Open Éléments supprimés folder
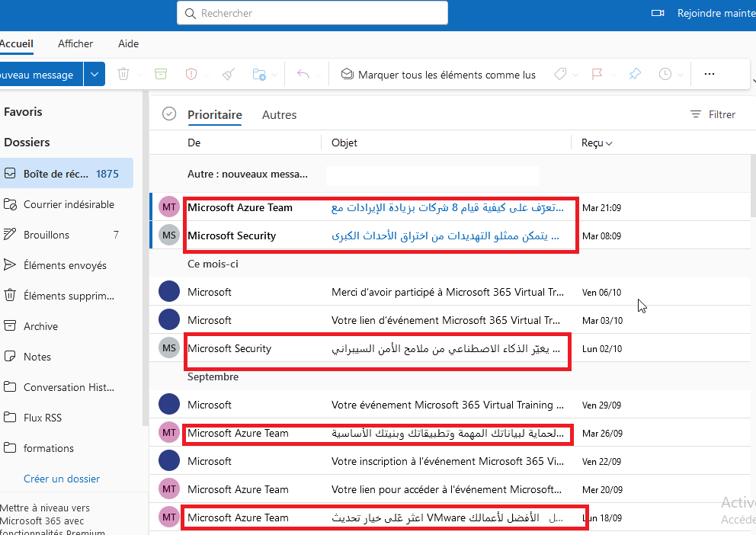This screenshot has height=535, width=756. 66,296
